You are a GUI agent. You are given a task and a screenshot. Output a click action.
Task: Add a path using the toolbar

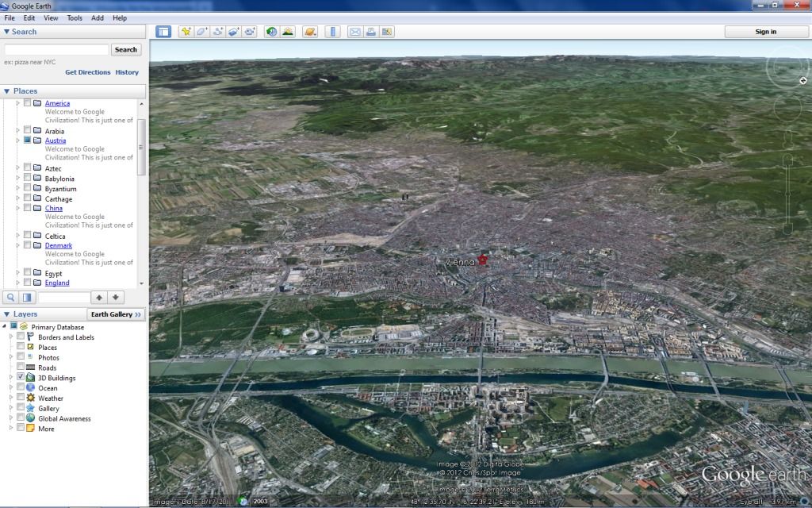tap(218, 32)
